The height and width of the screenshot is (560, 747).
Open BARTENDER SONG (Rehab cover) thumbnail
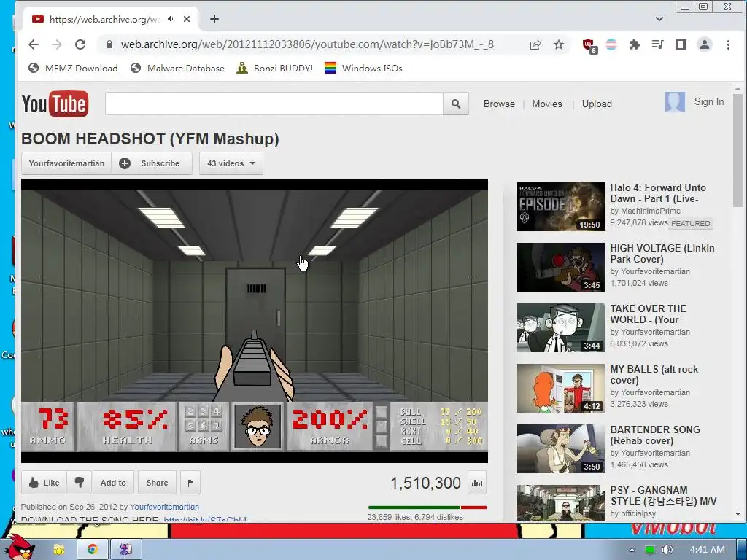click(x=561, y=448)
